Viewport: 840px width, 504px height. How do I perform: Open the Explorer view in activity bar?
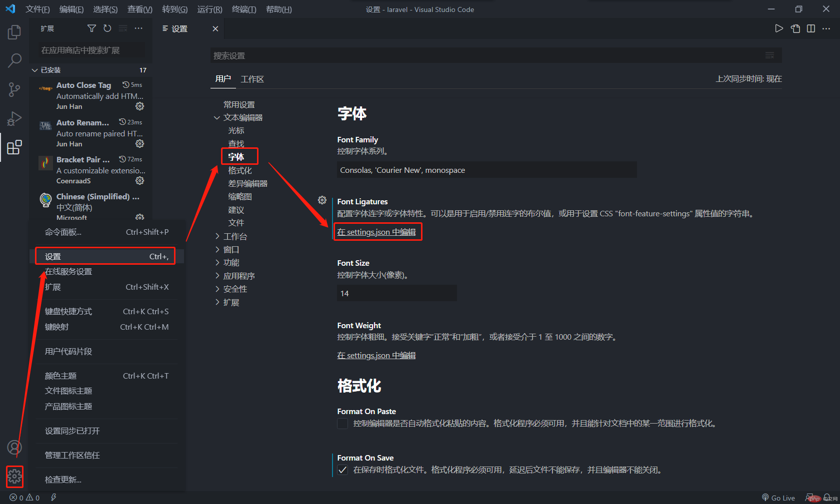[14, 32]
